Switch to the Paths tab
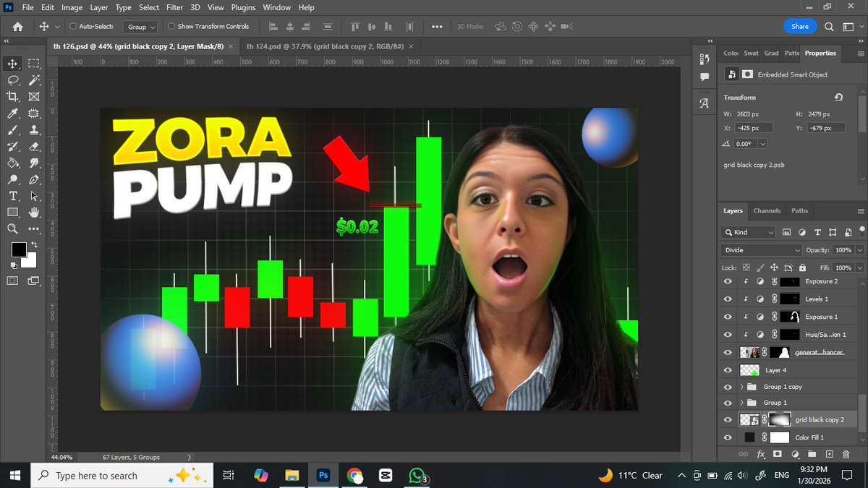 pos(799,210)
